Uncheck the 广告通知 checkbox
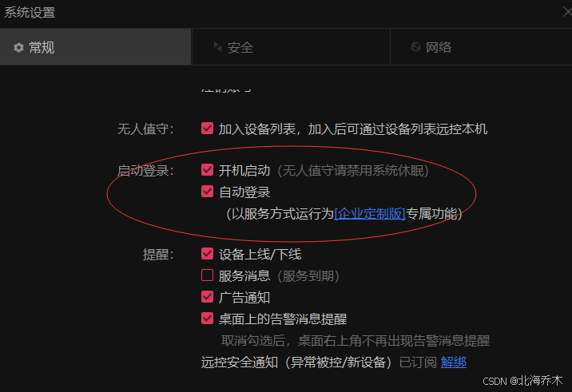The image size is (572, 392). click(x=207, y=296)
